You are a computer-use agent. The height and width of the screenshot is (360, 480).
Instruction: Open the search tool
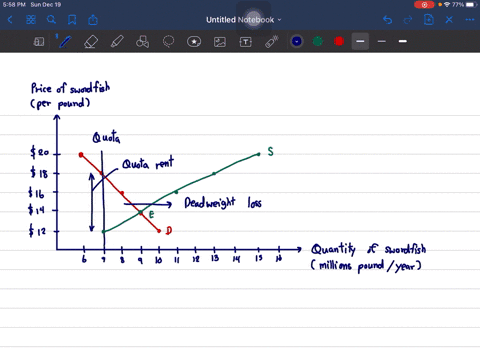[x=51, y=20]
